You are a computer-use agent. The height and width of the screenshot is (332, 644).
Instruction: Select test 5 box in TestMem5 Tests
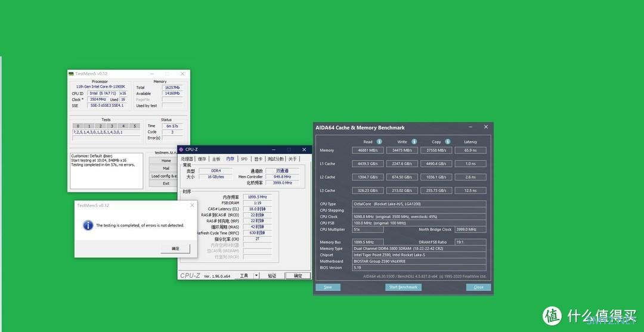(x=134, y=126)
